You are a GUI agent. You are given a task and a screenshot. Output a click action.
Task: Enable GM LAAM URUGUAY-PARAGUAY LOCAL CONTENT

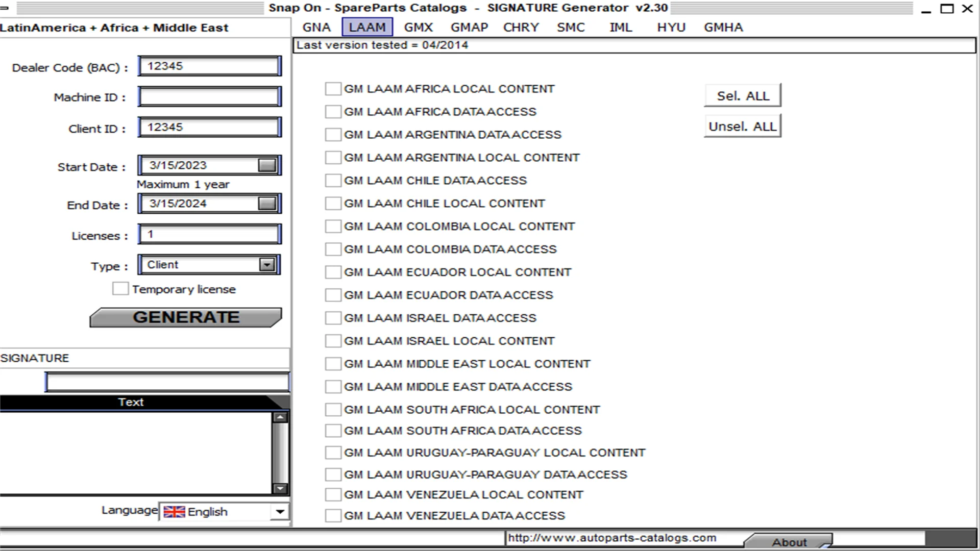(333, 453)
